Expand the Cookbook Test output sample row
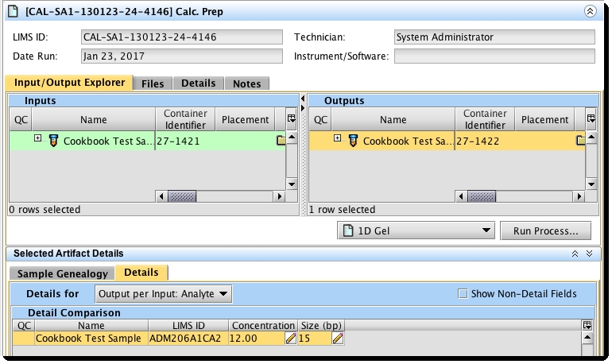Screen dimensions: 612x364 [x=337, y=138]
